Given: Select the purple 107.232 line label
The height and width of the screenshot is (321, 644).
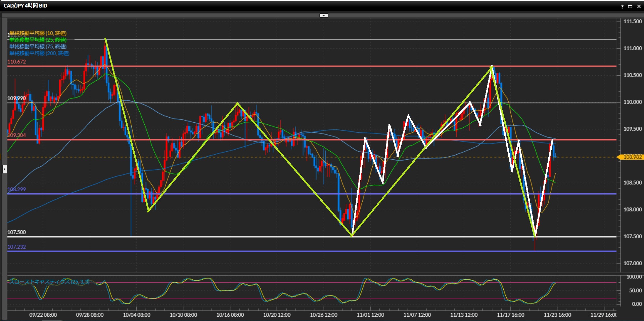Looking at the screenshot, I should coord(17,247).
